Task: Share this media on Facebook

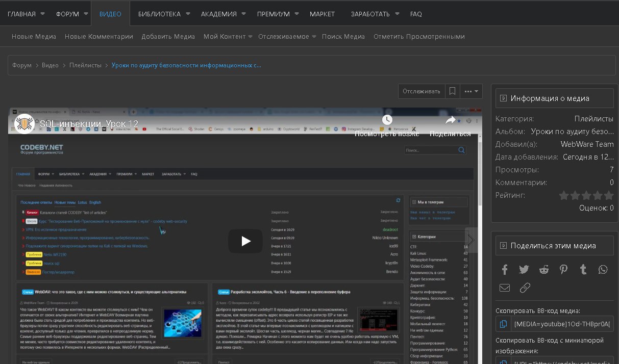Action: 505,269
